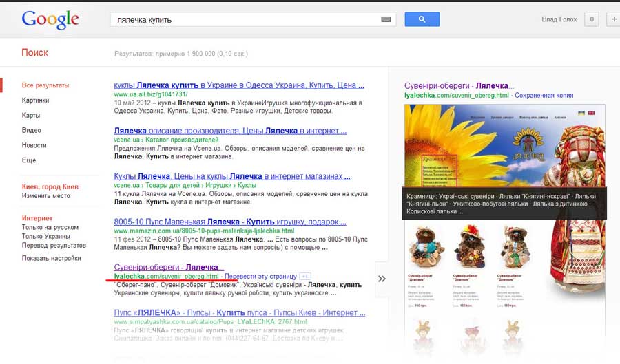Screen dimensions: 620x364
Task: Open the 'Влад Голох' profile name
Action: click(559, 19)
